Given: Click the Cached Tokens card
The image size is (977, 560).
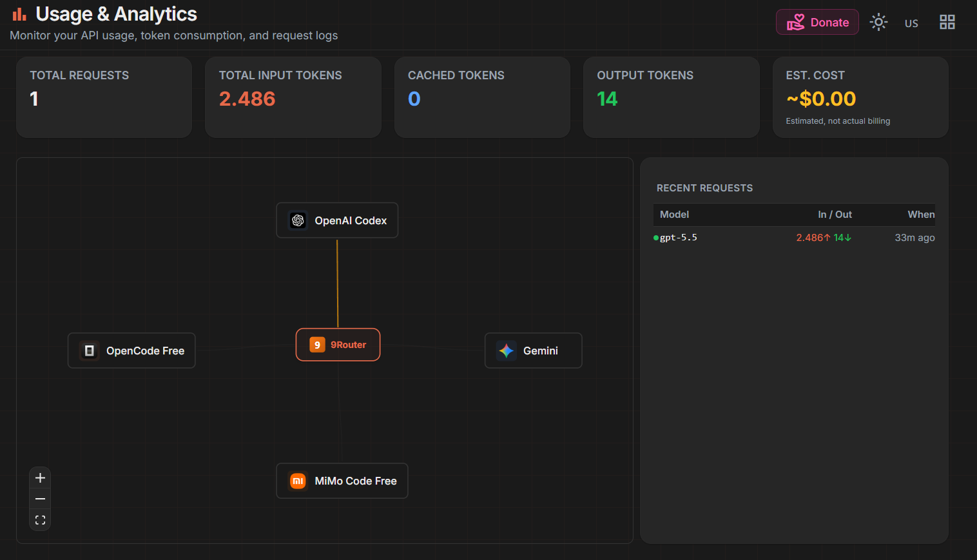Looking at the screenshot, I should [x=482, y=97].
